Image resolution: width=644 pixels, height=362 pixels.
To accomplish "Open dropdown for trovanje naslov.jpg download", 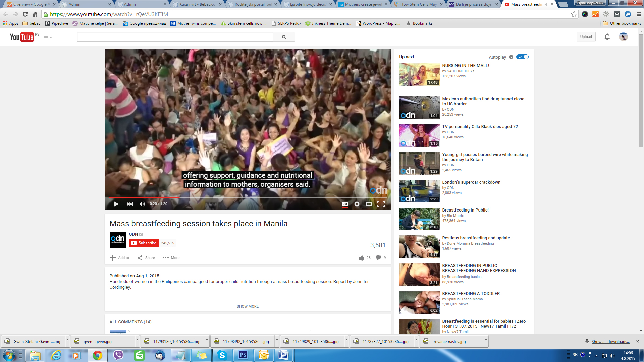I will pos(486,340).
